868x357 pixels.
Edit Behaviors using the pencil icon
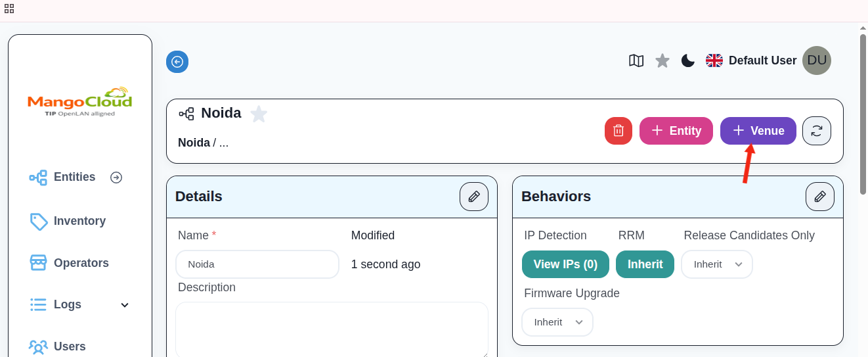819,197
